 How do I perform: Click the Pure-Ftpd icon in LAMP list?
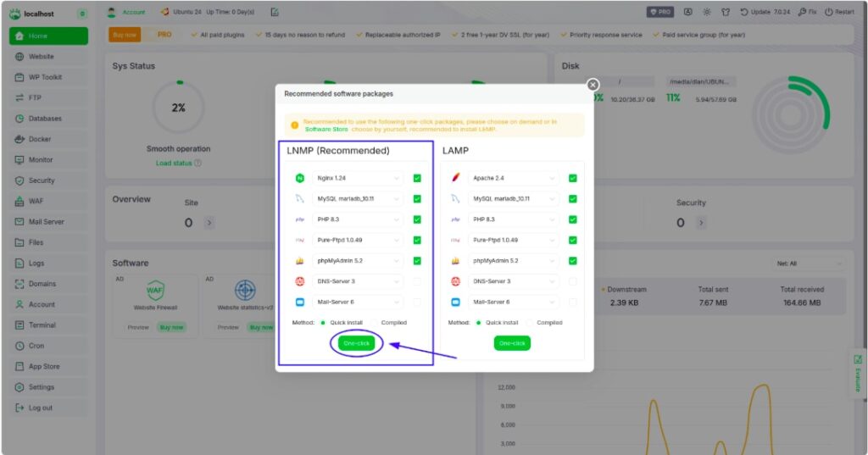(455, 241)
